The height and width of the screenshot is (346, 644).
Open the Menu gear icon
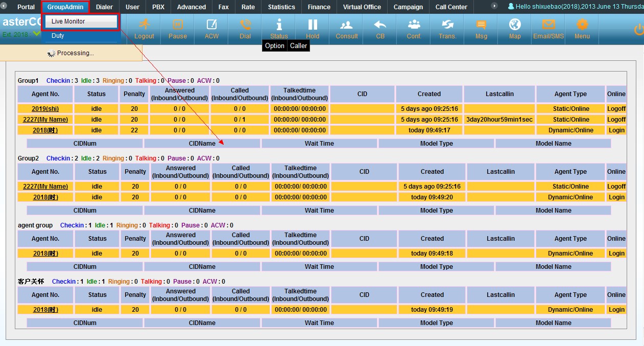click(582, 29)
